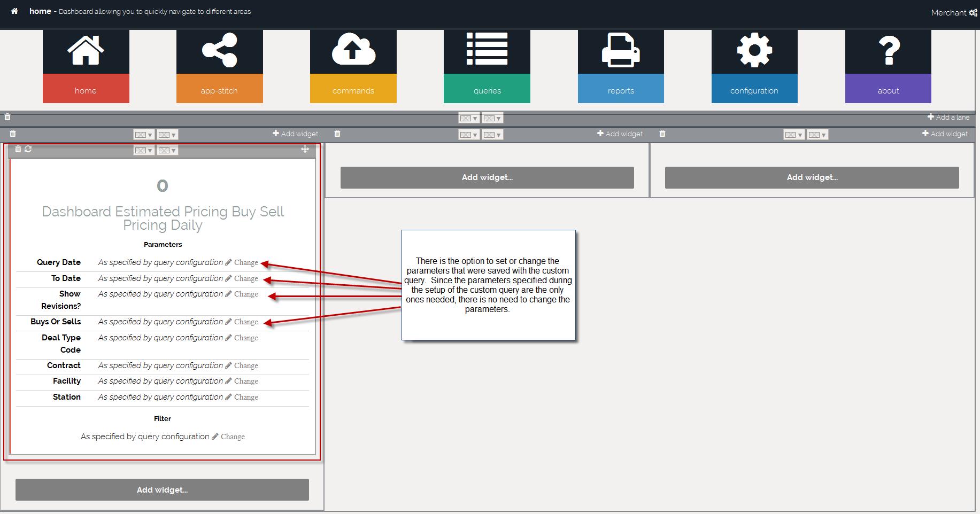
Task: Open the commands cloud upload tile
Action: coord(353,66)
